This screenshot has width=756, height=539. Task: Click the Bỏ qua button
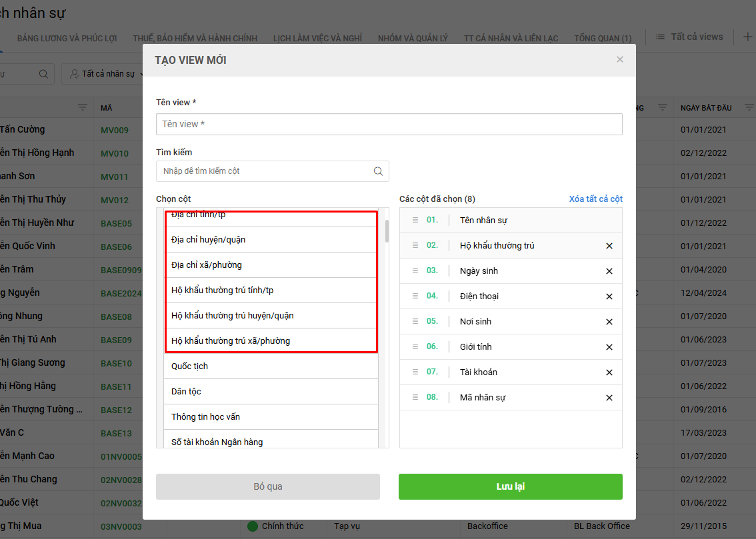[x=267, y=486]
